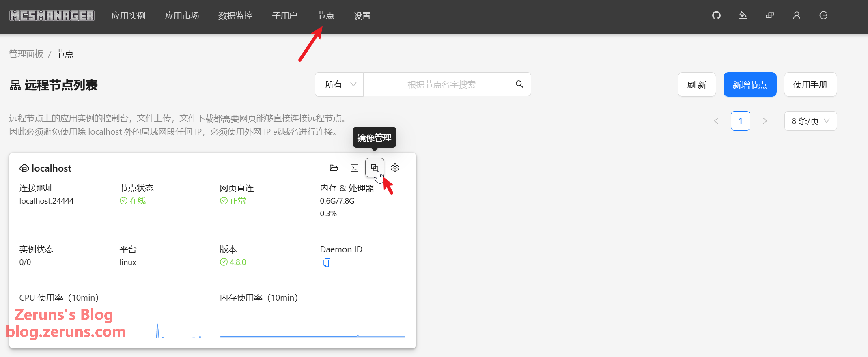The image size is (868, 357).
Task: Open localhost node file manager folder icon
Action: pyautogui.click(x=334, y=168)
